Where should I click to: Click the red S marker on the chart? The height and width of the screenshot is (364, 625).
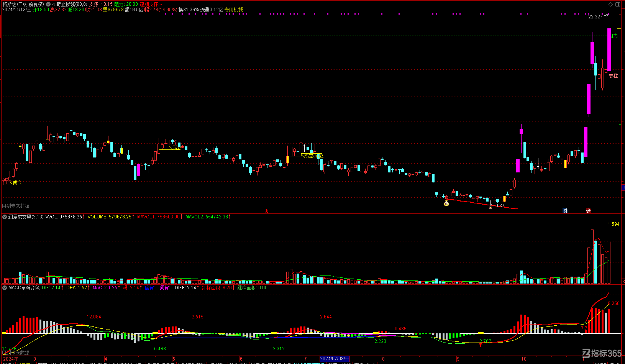click(267, 211)
